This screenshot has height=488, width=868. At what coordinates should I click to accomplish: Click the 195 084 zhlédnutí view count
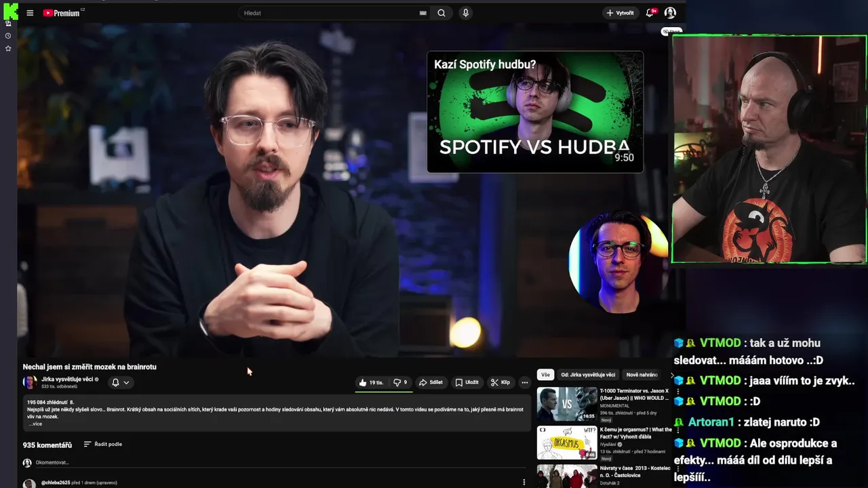46,403
